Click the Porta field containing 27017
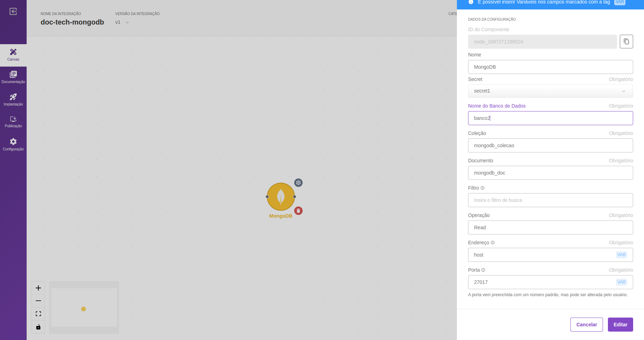 click(x=550, y=282)
